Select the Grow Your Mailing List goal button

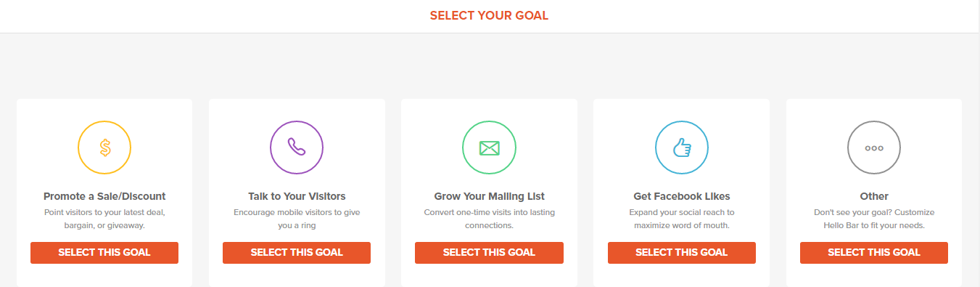tap(490, 252)
